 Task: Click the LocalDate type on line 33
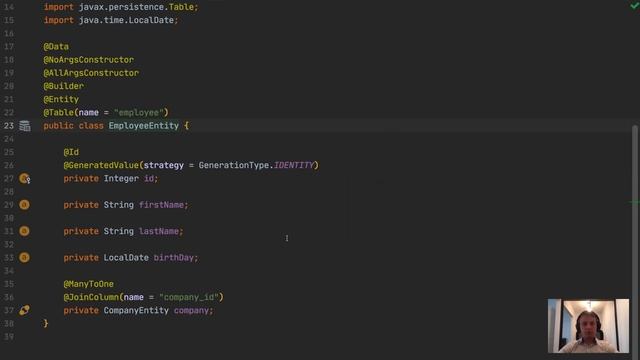pyautogui.click(x=126, y=258)
